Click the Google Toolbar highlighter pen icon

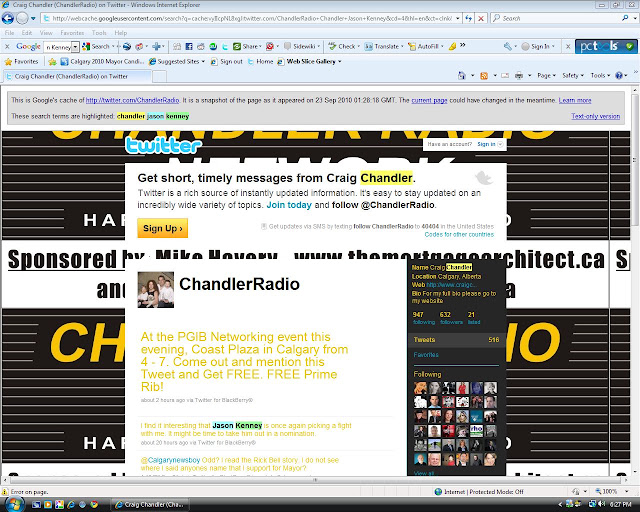click(x=452, y=47)
